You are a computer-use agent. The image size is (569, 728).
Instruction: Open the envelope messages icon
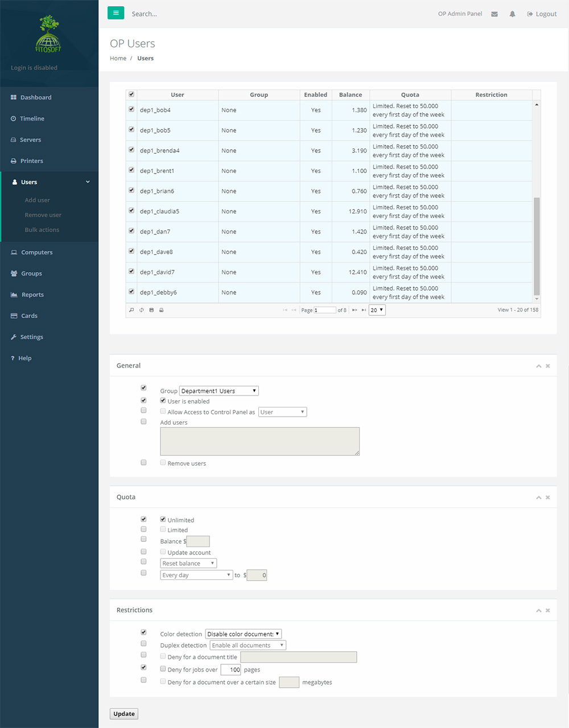[494, 14]
